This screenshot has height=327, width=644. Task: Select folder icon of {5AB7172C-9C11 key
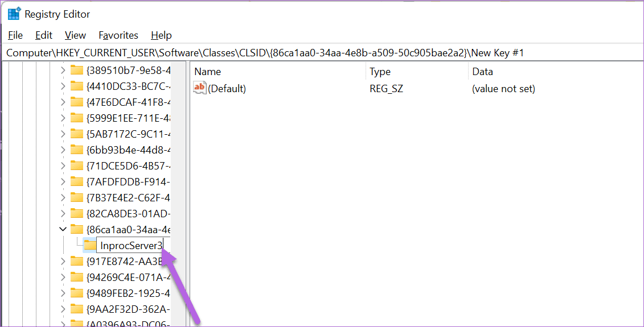pos(77,133)
